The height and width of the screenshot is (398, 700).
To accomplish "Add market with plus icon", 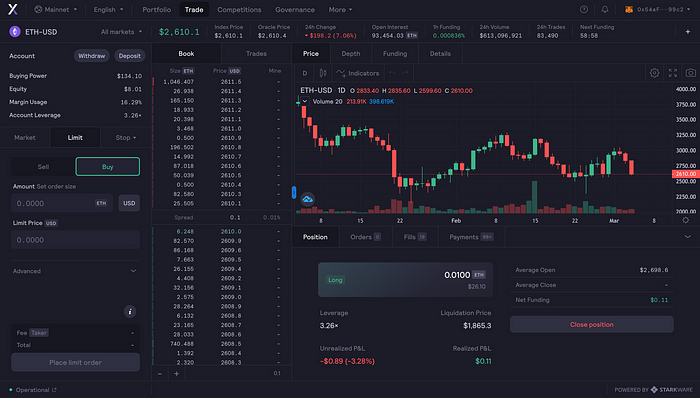I will (x=688, y=32).
